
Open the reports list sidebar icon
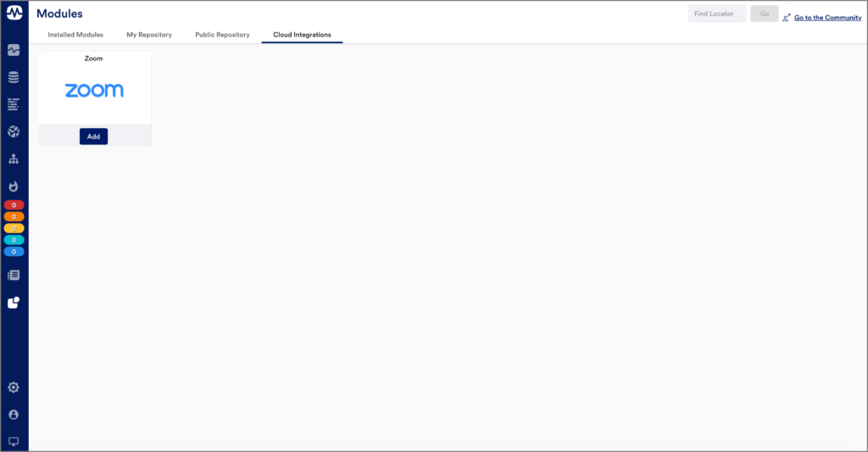click(14, 276)
